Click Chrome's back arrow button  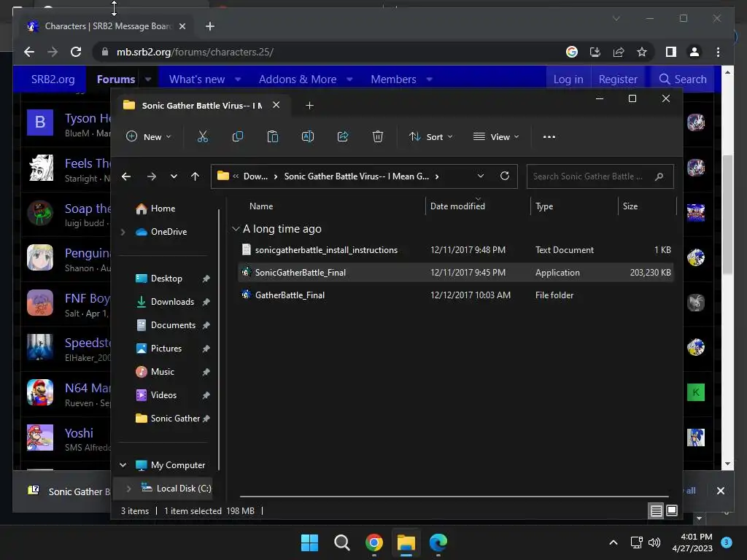[29, 52]
